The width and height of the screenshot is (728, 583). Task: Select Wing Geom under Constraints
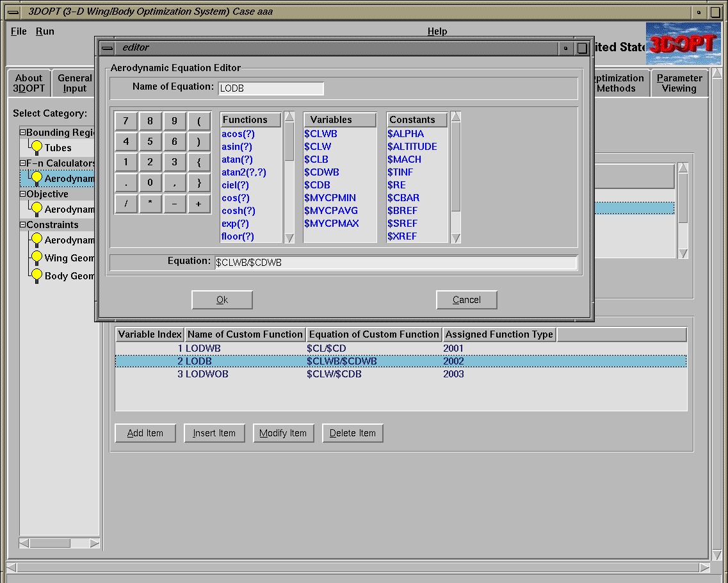[69, 258]
